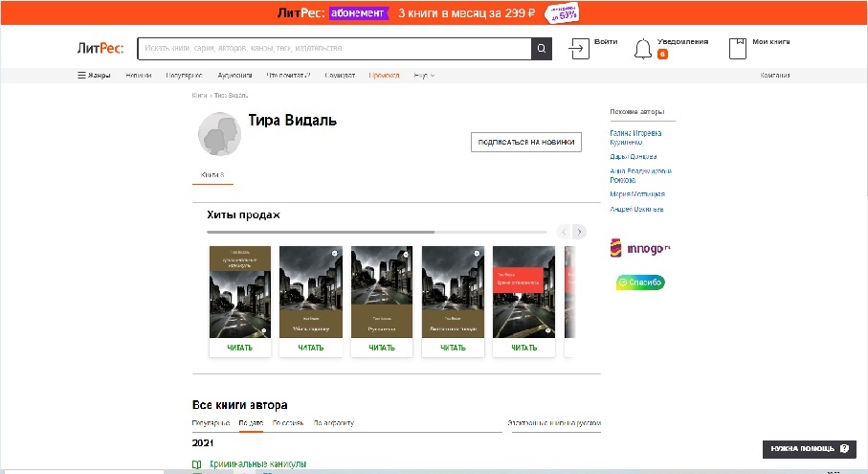Open the Войти login icon

[x=579, y=49]
